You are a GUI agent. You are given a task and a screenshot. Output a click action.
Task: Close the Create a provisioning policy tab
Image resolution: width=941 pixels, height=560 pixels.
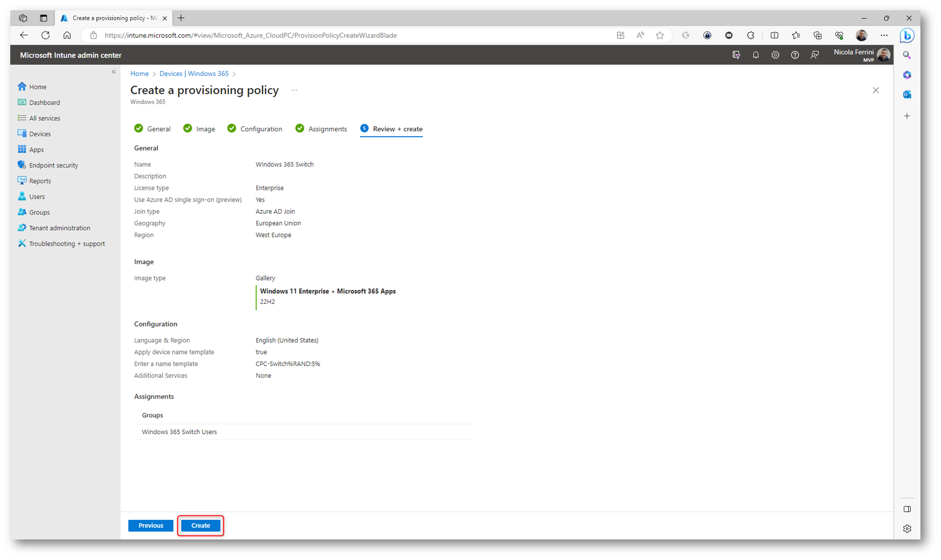click(165, 18)
